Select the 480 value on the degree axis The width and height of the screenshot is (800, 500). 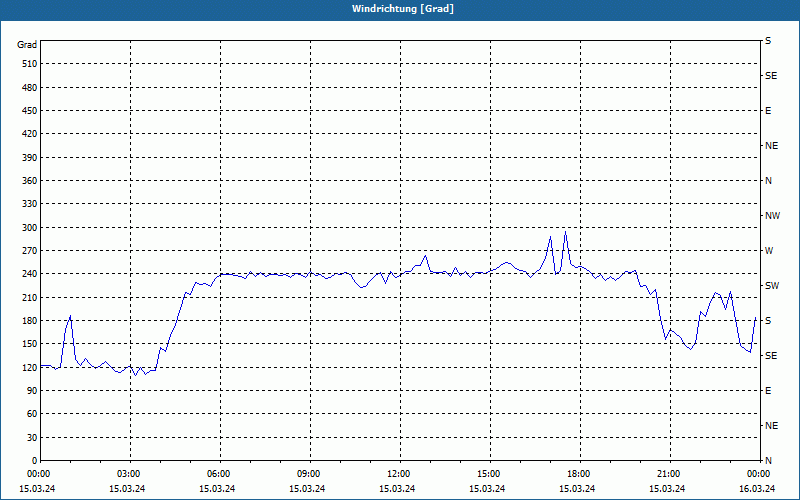[30, 88]
